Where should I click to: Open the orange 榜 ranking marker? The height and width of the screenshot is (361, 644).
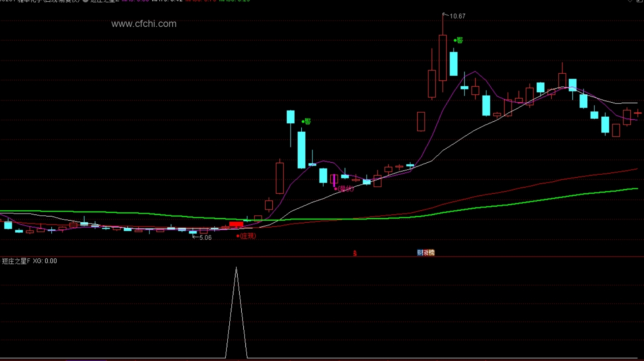[432, 253]
